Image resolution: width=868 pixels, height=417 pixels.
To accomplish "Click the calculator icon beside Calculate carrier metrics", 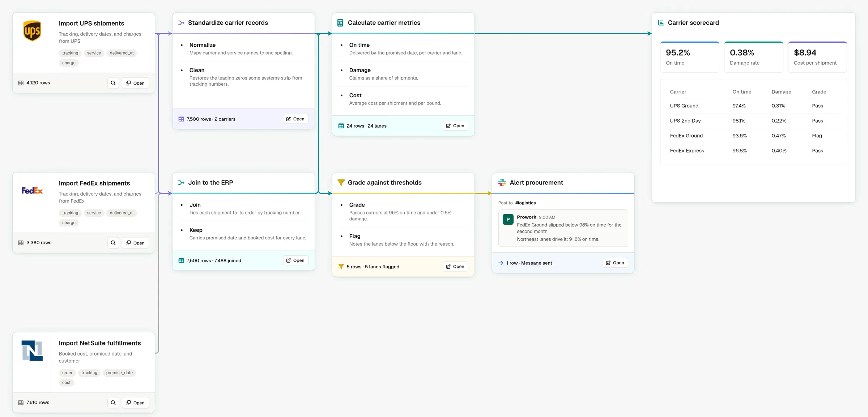I will coord(340,23).
